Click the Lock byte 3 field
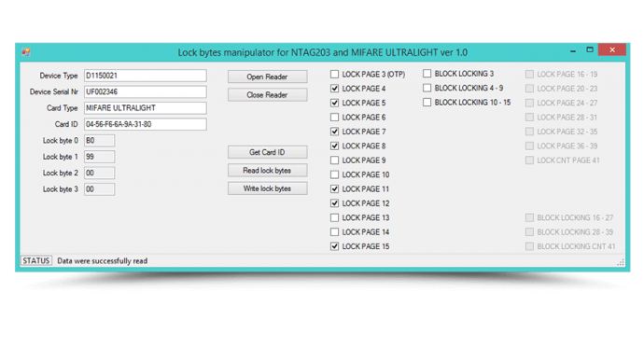 [99, 189]
